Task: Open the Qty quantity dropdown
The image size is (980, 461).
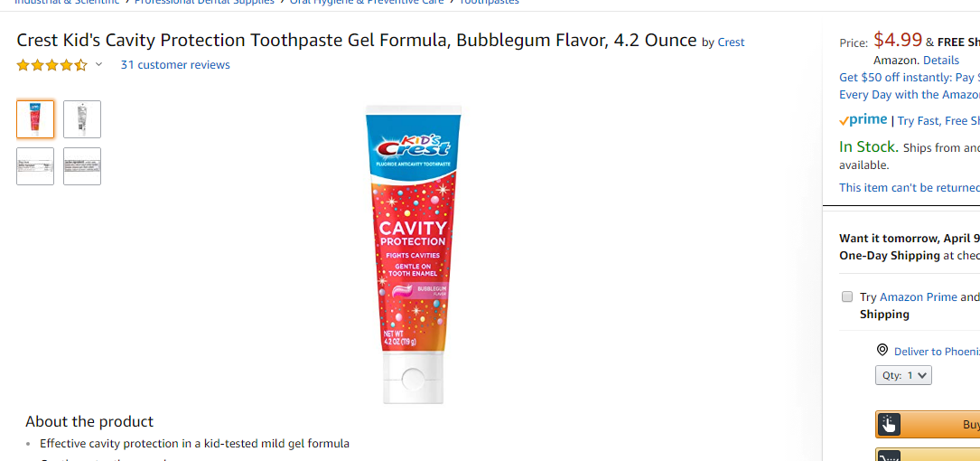Action: 903,375
